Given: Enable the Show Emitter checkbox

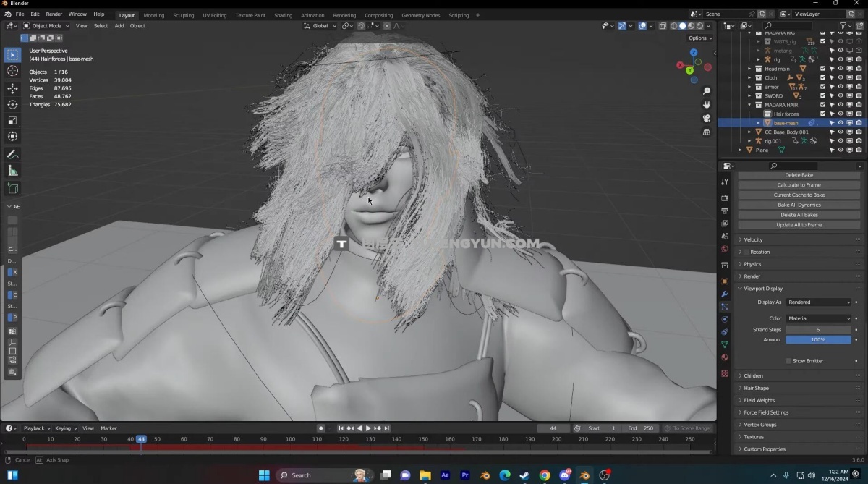Looking at the screenshot, I should pos(788,361).
